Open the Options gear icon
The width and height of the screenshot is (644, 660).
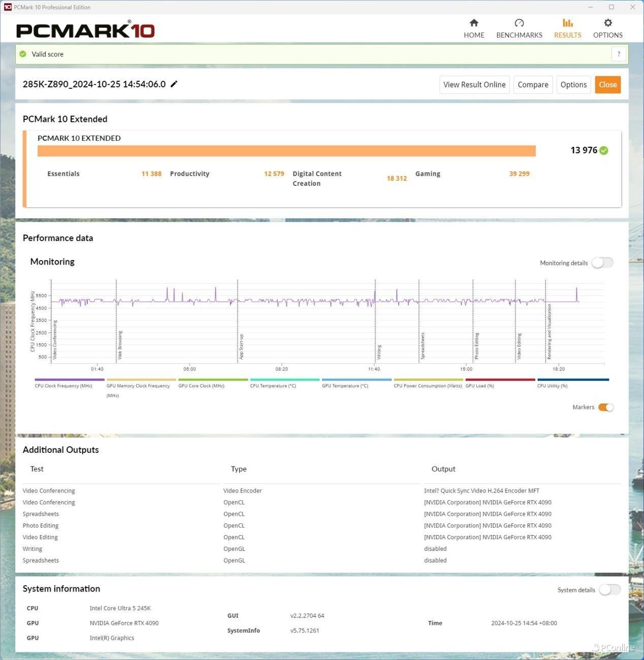[607, 23]
